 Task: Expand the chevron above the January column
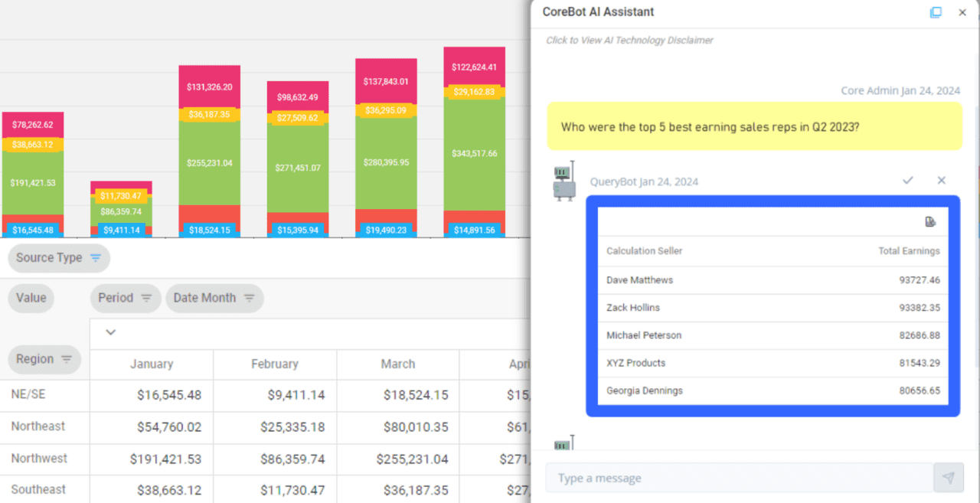(x=110, y=333)
